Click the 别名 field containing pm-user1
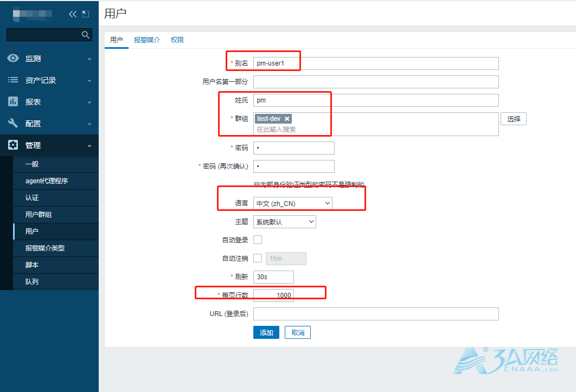 tap(376, 63)
